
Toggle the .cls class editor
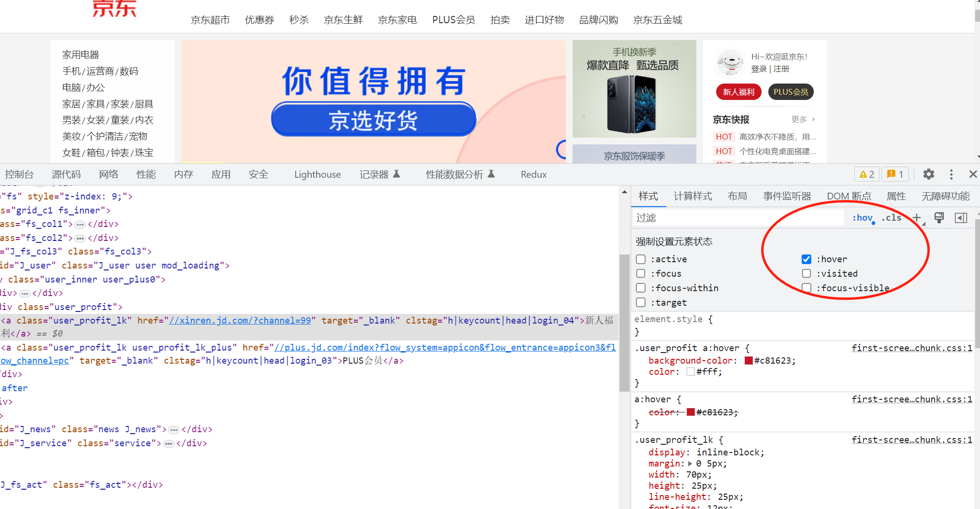point(892,218)
